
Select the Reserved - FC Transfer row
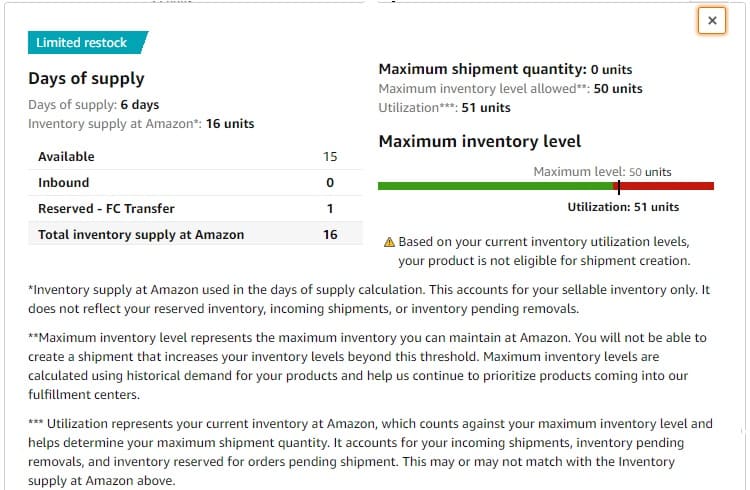[x=195, y=208]
